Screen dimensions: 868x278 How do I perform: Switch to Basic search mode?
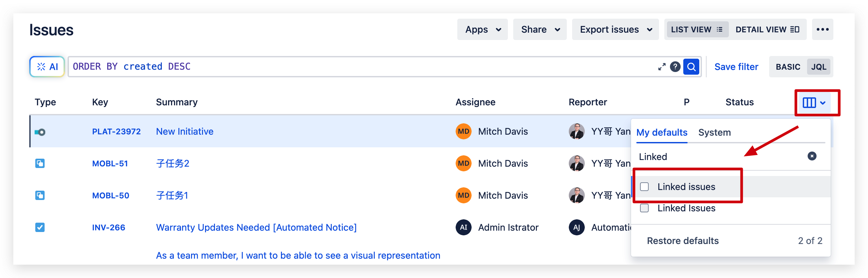tap(788, 67)
